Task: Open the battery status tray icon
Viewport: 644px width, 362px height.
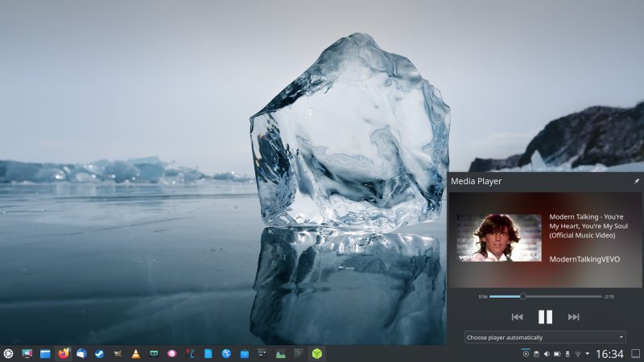Action: coord(557,354)
